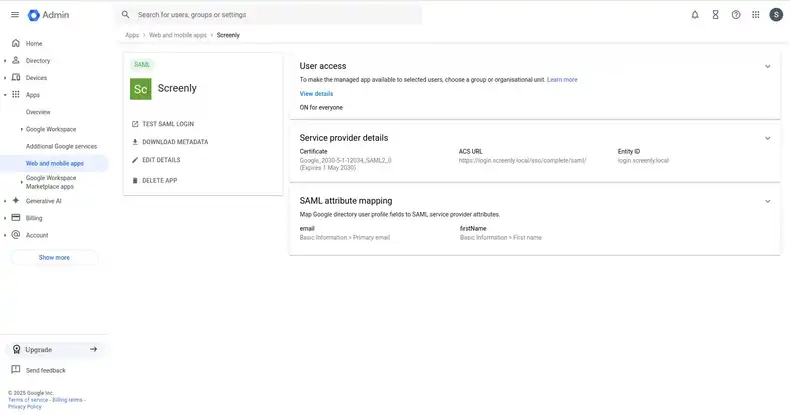
Task: Open Billing terms link
Action: [x=68, y=400]
